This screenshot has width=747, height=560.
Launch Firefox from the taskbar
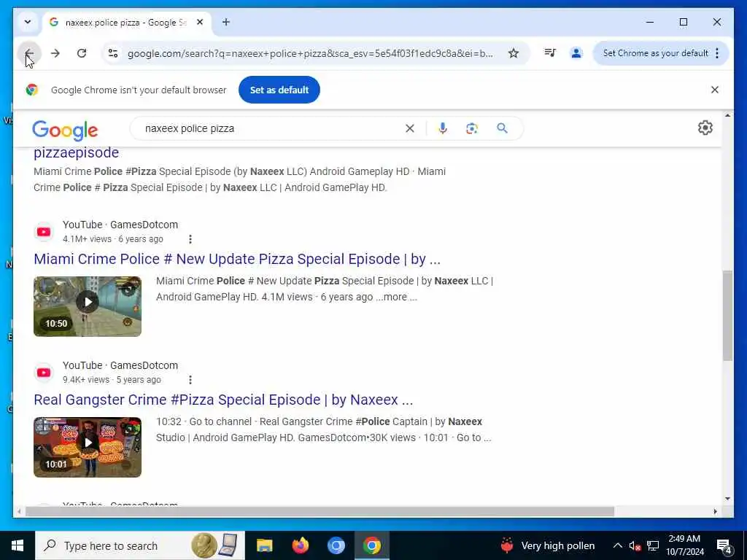[300, 545]
